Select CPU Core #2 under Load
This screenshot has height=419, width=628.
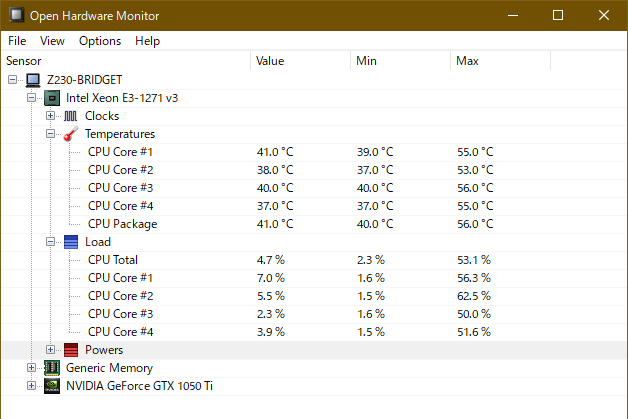click(120, 296)
